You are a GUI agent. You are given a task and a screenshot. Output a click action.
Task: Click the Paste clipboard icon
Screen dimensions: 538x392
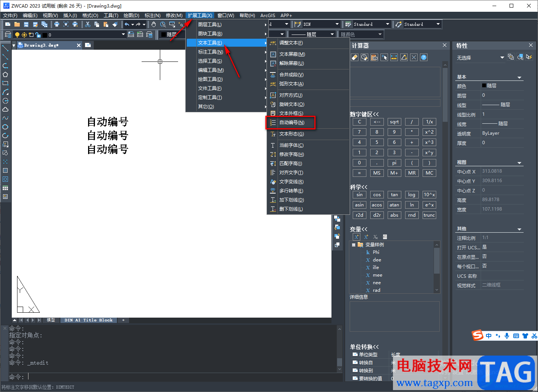(106, 24)
